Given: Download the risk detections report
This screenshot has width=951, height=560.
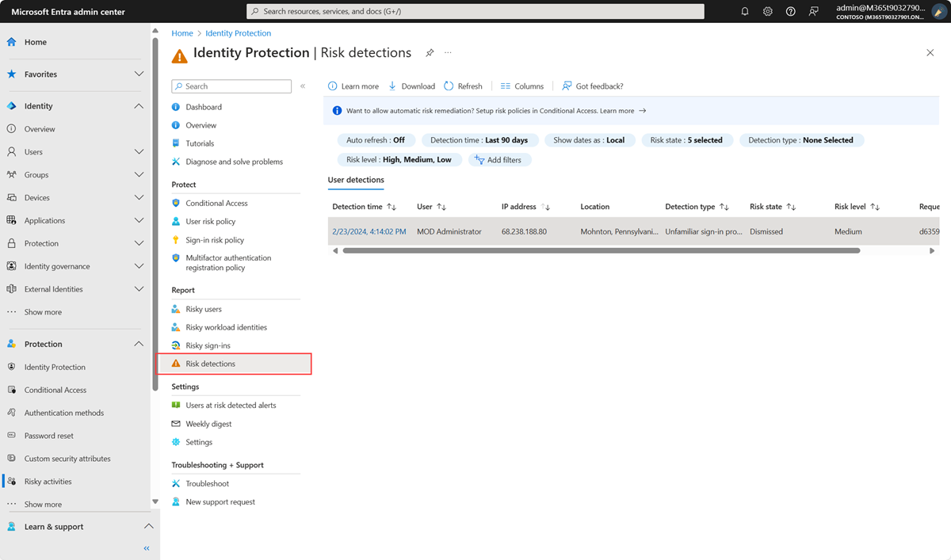Looking at the screenshot, I should point(411,86).
